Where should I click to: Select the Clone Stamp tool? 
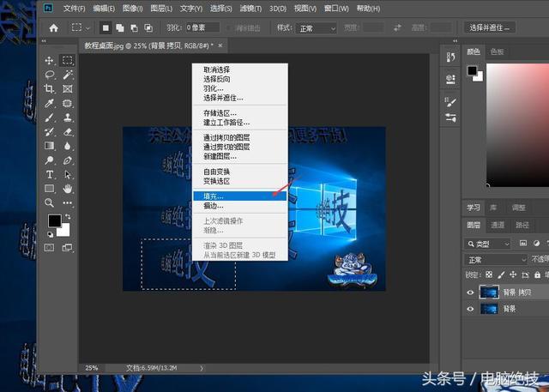pyautogui.click(x=67, y=118)
